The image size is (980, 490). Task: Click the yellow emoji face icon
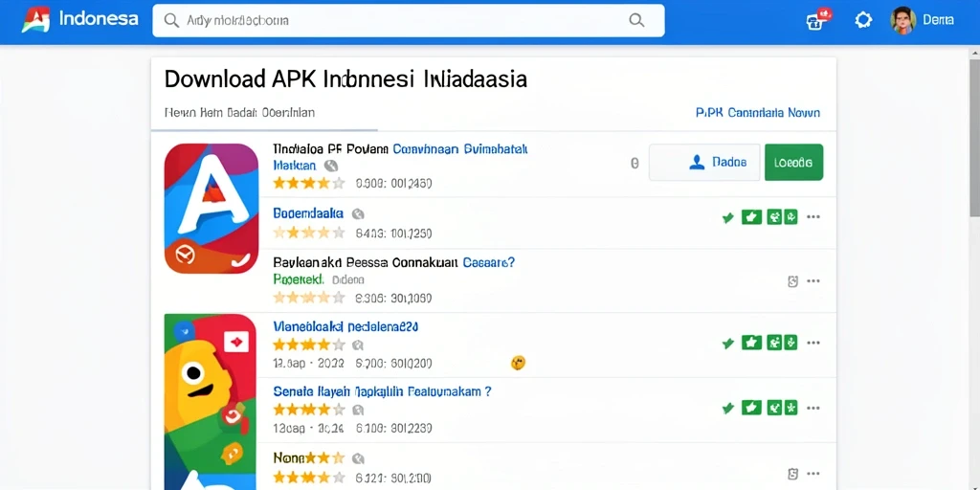518,363
